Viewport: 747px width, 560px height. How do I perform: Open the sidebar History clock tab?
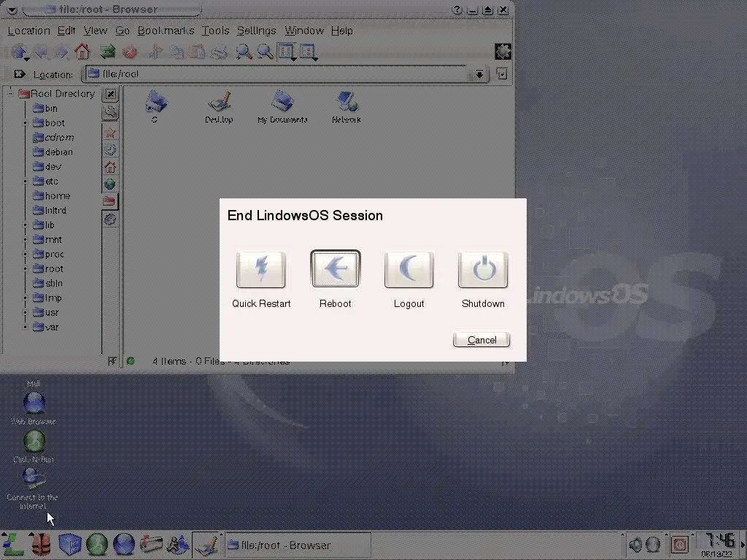[110, 150]
